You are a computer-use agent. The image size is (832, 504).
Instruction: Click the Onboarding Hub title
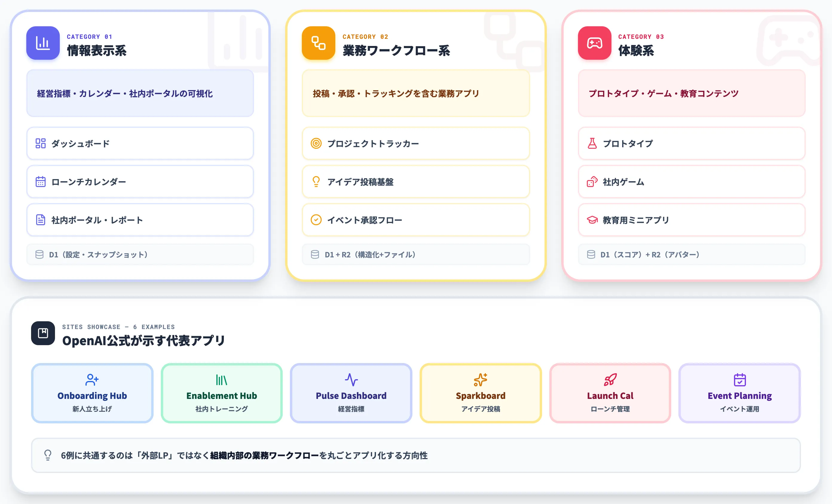point(92,396)
